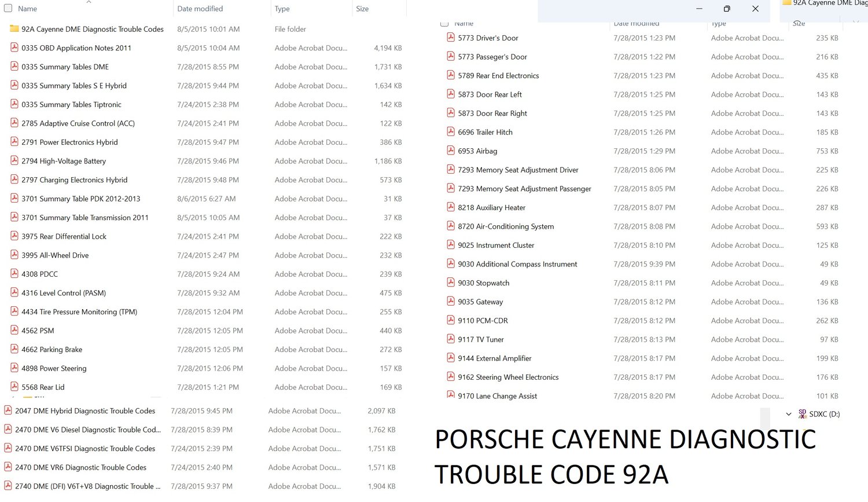Click PDF icon beside 9030 Stopwatch
This screenshot has height=502, width=868.
[x=451, y=283]
